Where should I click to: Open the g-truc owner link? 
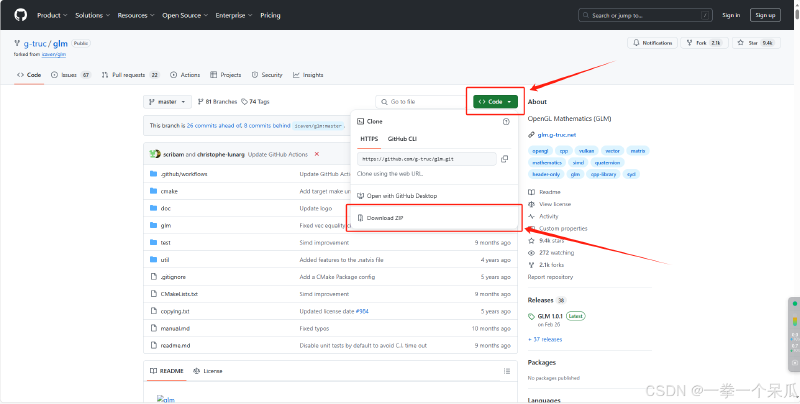pos(35,44)
